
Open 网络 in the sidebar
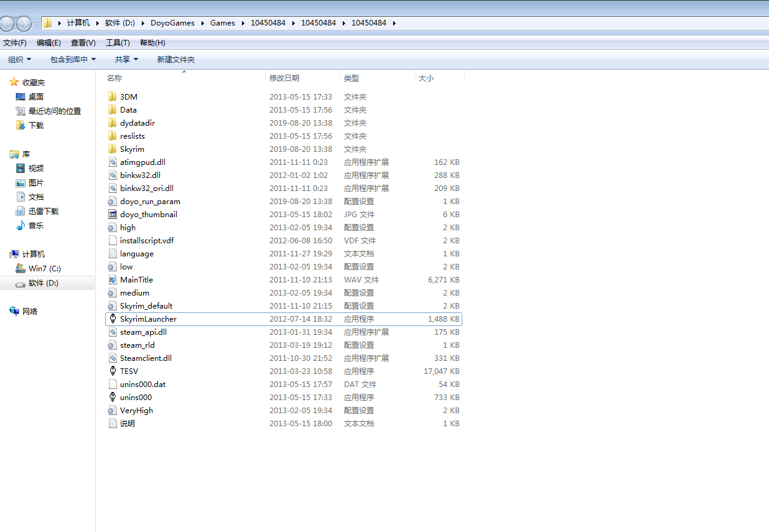(30, 311)
